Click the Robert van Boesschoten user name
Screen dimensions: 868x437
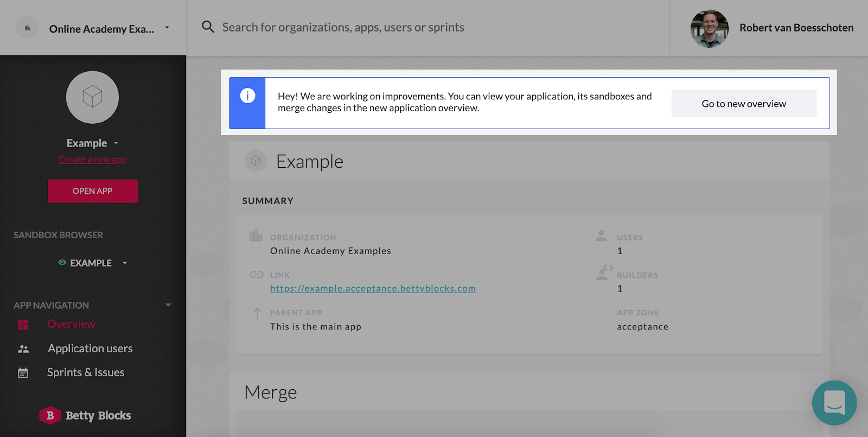point(796,28)
